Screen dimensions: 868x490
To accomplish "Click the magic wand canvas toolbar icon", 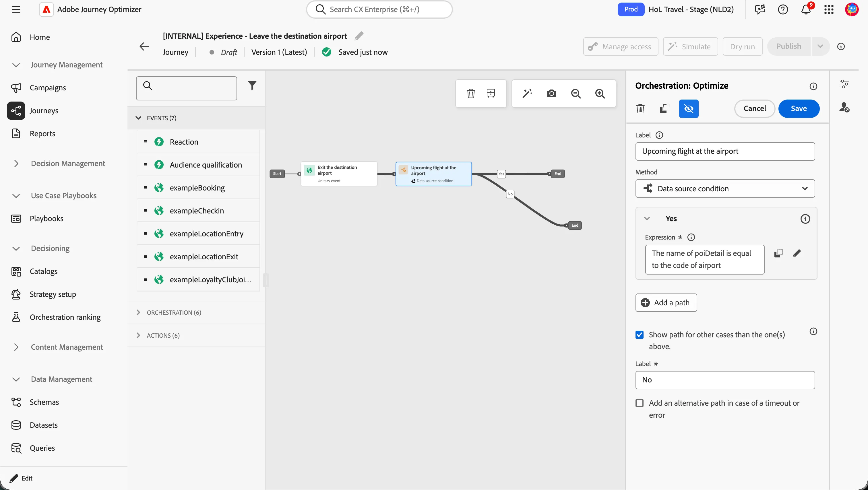I will pos(527,93).
